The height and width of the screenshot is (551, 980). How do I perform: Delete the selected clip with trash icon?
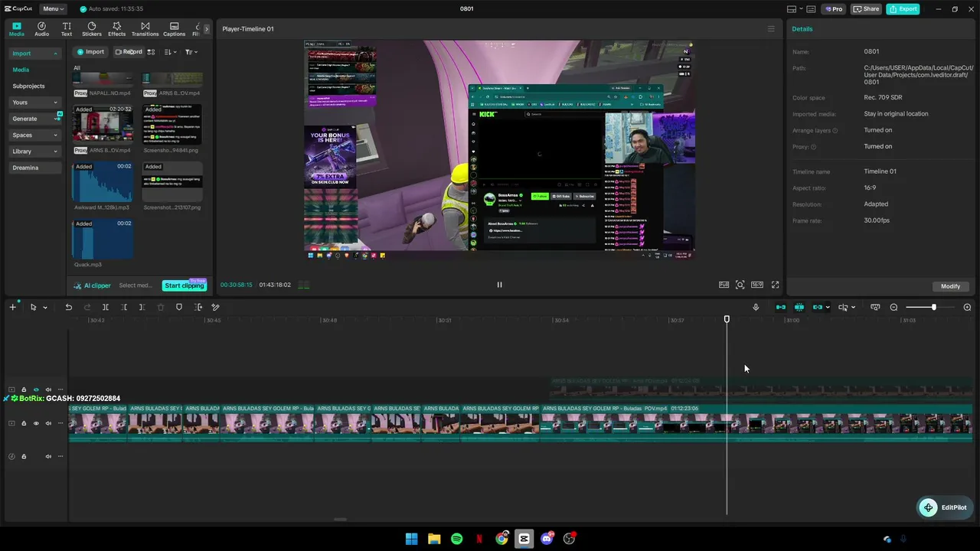161,307
